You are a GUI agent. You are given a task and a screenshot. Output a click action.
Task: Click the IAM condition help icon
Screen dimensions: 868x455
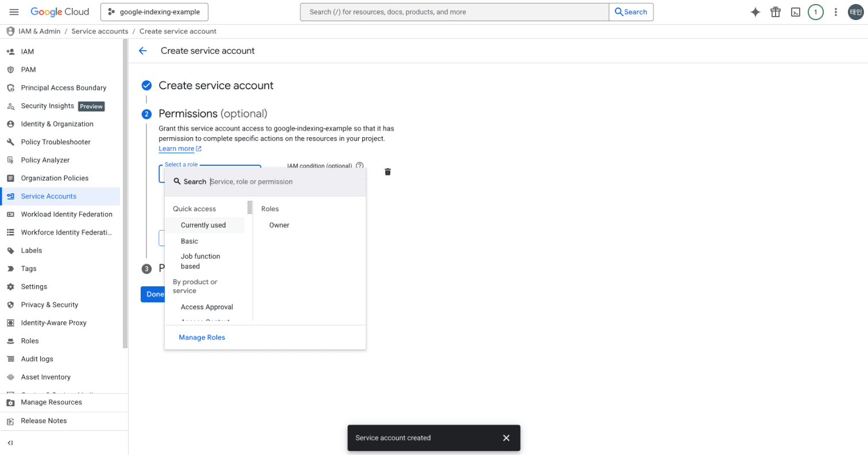[x=360, y=166]
